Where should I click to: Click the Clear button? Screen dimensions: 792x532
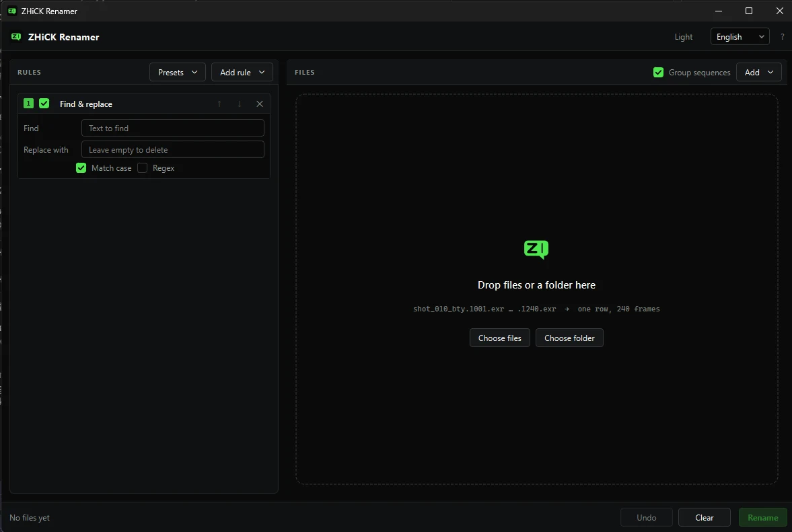pos(704,518)
